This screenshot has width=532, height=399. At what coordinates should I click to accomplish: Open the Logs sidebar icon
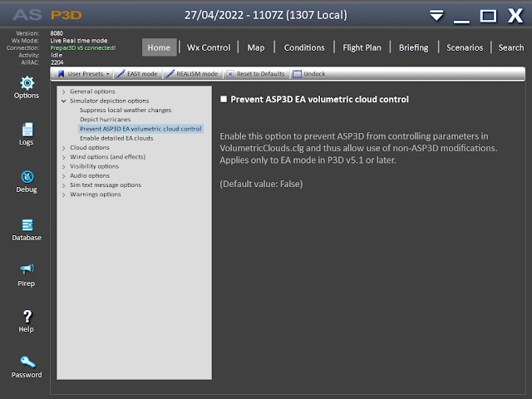pos(27,131)
